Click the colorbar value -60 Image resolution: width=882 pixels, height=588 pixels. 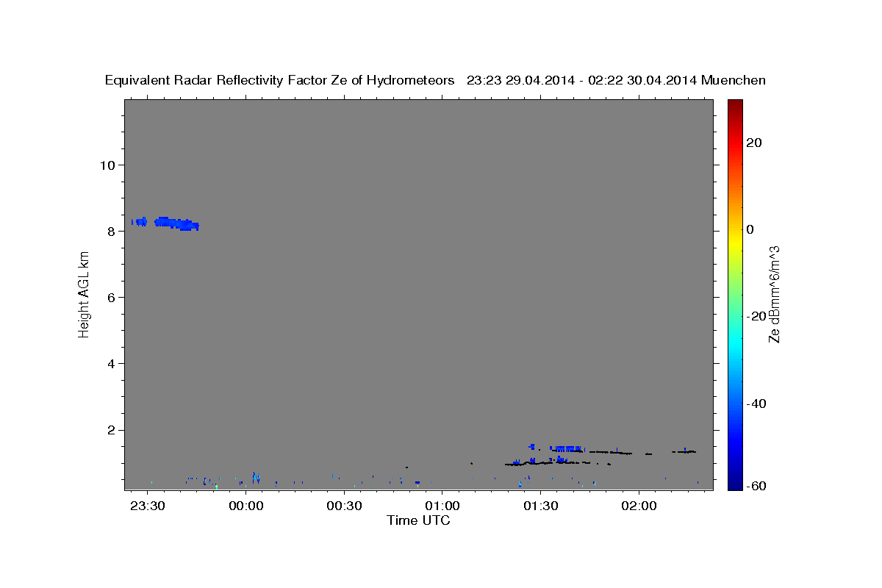[756, 487]
